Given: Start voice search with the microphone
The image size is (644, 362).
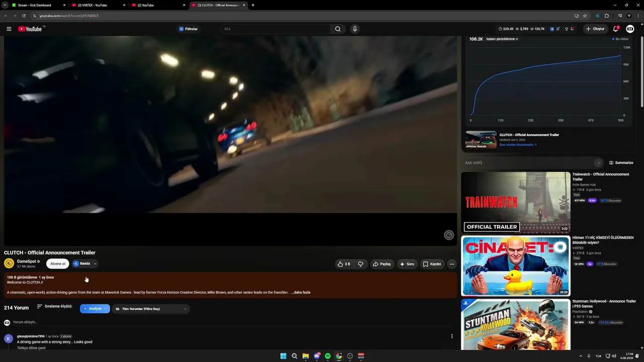Looking at the screenshot, I should pyautogui.click(x=355, y=29).
